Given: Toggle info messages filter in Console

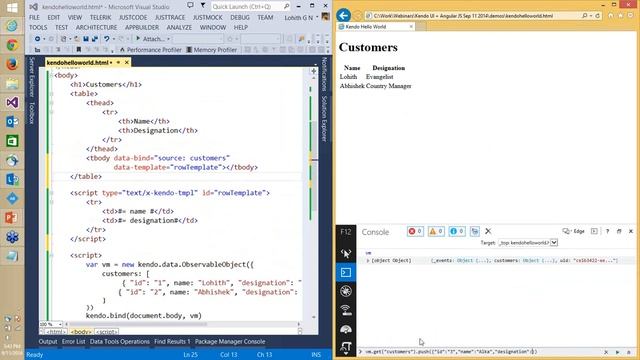Looking at the screenshot, I should click(457, 231).
